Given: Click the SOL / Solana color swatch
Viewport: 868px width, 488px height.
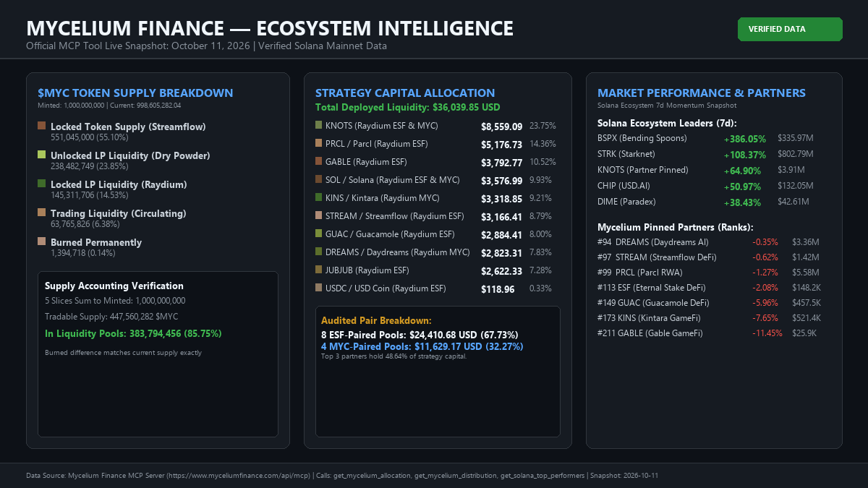Looking at the screenshot, I should coord(319,179).
